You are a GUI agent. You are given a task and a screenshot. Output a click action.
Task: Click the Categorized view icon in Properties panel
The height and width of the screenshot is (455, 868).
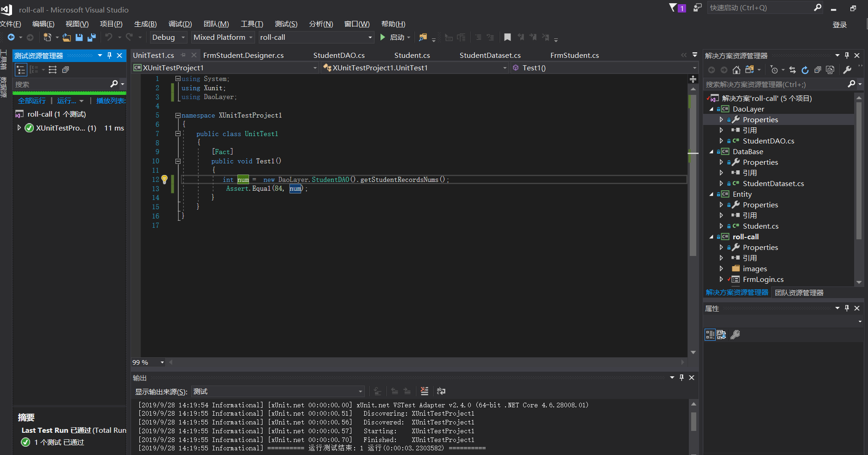(x=710, y=335)
